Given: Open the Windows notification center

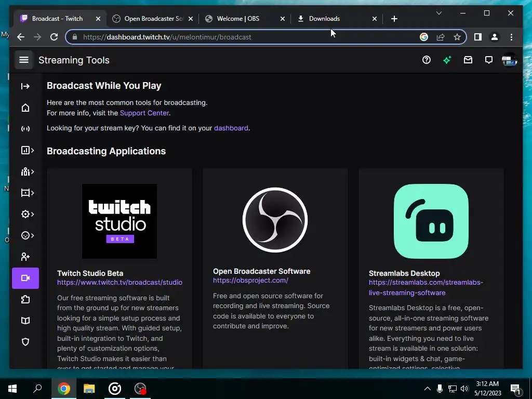Looking at the screenshot, I should tap(516, 389).
